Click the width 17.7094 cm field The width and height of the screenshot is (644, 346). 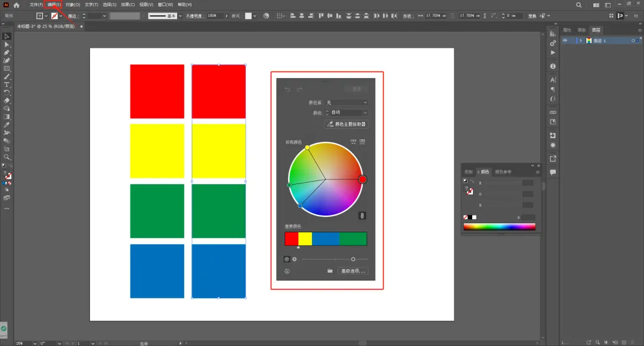[x=435, y=15]
